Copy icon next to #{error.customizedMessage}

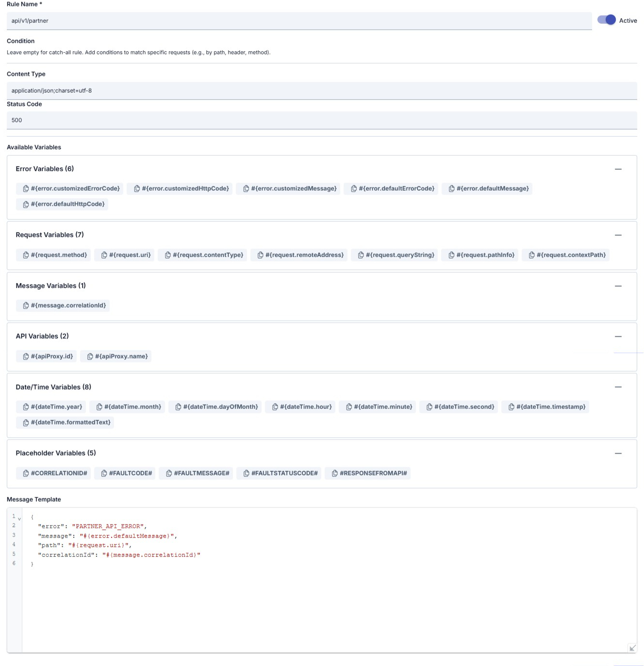pos(246,189)
